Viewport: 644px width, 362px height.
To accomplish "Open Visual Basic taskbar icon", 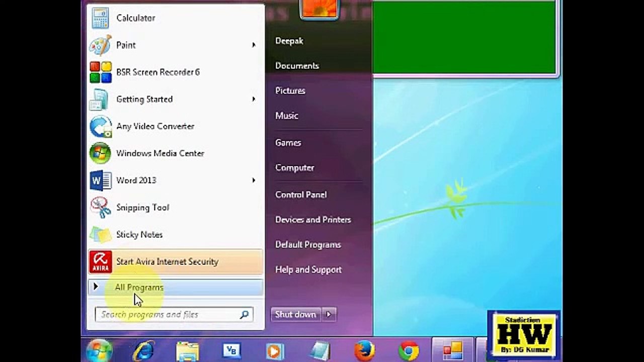I will 231,351.
